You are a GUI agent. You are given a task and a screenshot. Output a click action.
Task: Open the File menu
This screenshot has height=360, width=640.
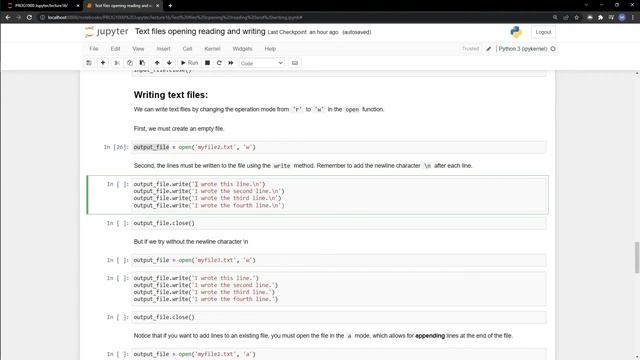pyautogui.click(x=93, y=49)
